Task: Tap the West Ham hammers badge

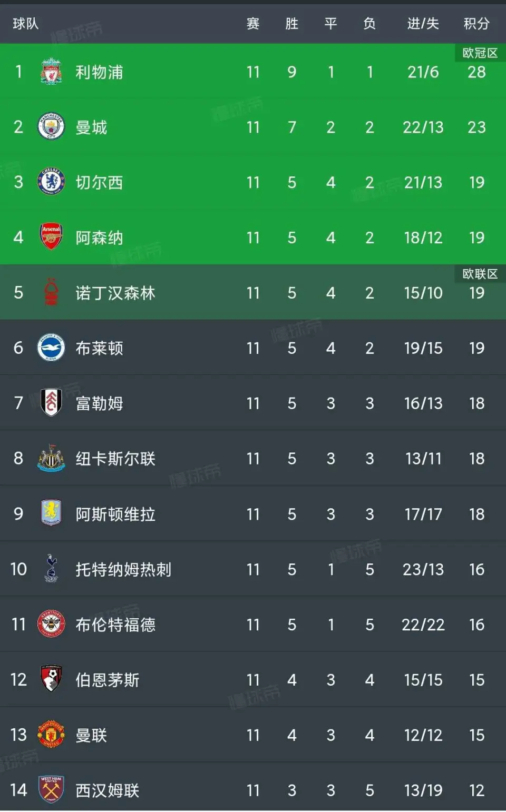Action: click(51, 790)
